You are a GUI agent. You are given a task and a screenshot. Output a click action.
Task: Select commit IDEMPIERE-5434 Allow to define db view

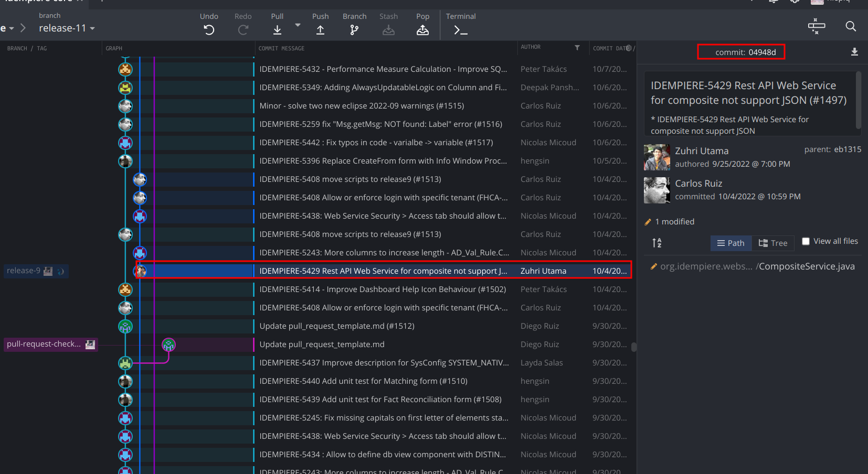point(383,455)
